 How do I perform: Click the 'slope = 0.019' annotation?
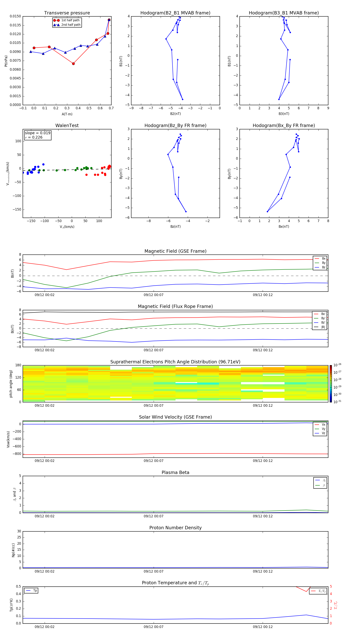point(38,133)
